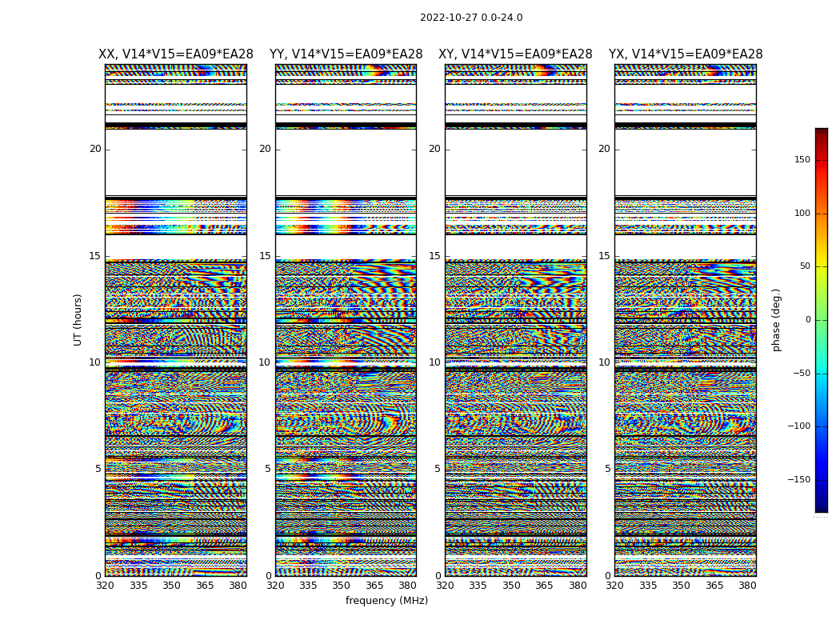Screen dimensions: 840x640
Task: Click inside the XX phase waterfall plot
Action: pyautogui.click(x=176, y=320)
